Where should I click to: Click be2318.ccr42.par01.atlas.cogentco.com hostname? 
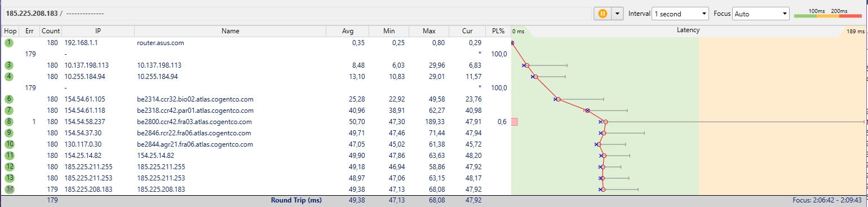(195, 111)
